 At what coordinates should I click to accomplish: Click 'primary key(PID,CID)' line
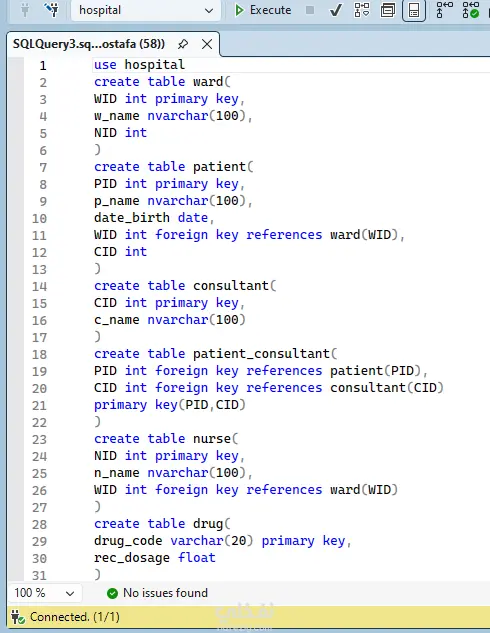pyautogui.click(x=170, y=405)
